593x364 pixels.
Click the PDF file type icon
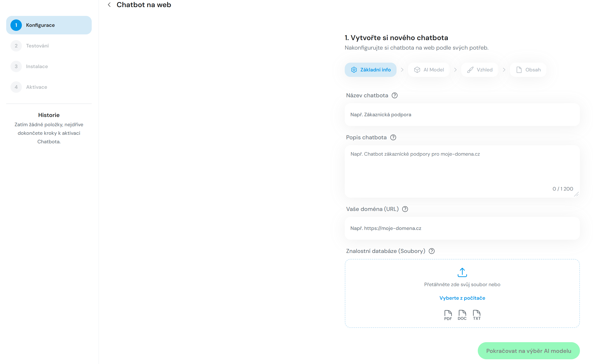coord(448,315)
